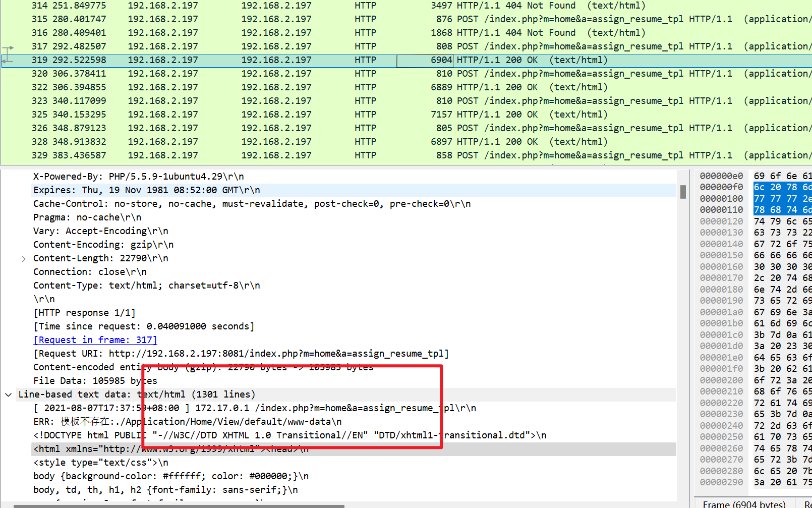This screenshot has width=812, height=508.
Task: Select the ERR template not found line
Action: point(188,422)
